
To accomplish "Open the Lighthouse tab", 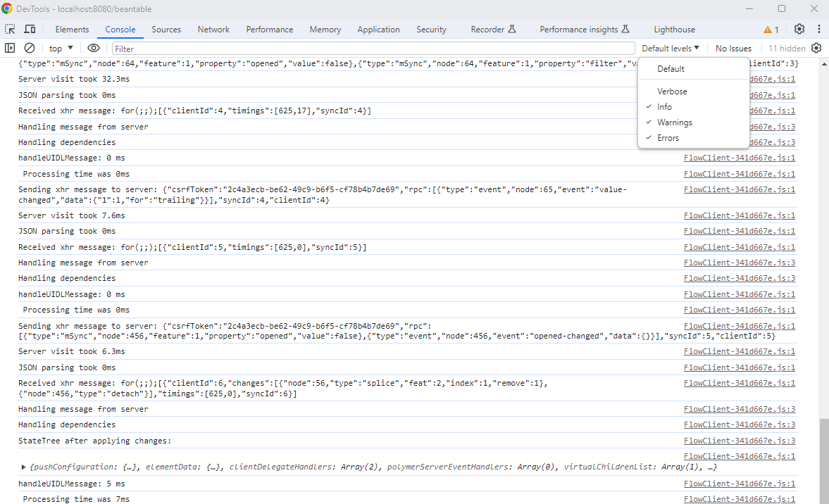I will 674,30.
